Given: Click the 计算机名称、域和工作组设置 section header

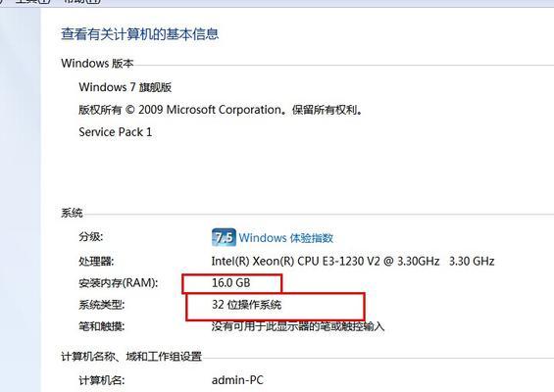Looking at the screenshot, I should tap(131, 357).
